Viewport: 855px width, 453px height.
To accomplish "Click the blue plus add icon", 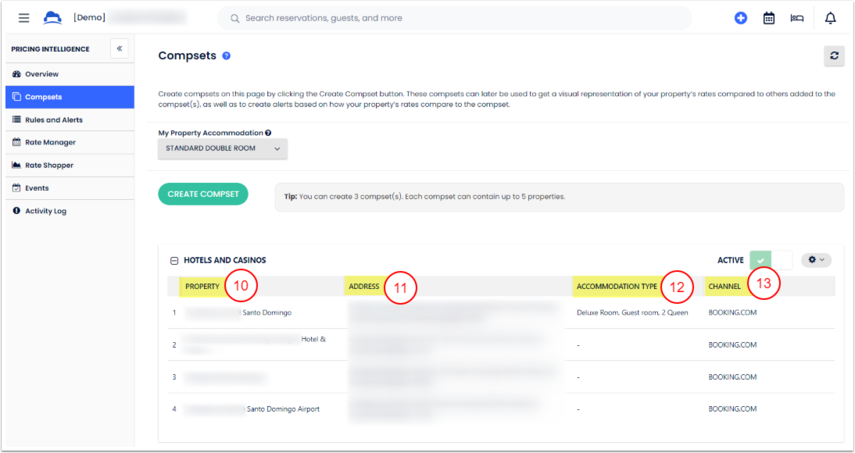I will (x=740, y=18).
